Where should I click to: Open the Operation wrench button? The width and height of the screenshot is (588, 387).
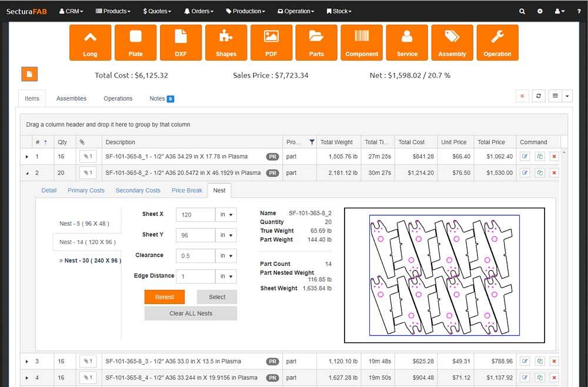(x=497, y=42)
